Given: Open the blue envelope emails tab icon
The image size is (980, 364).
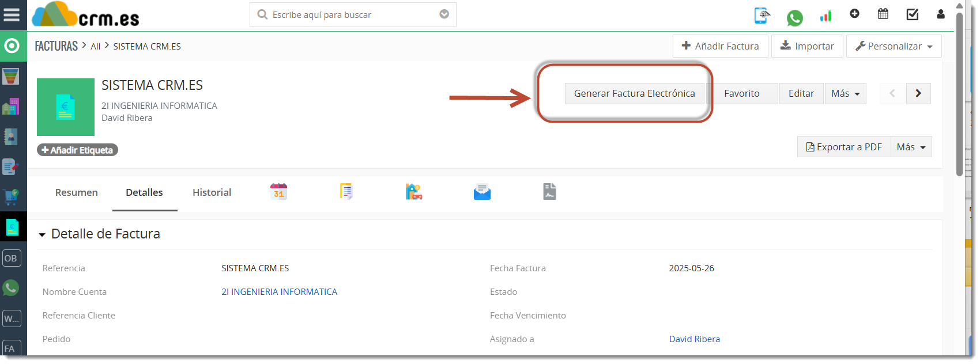Looking at the screenshot, I should point(482,192).
